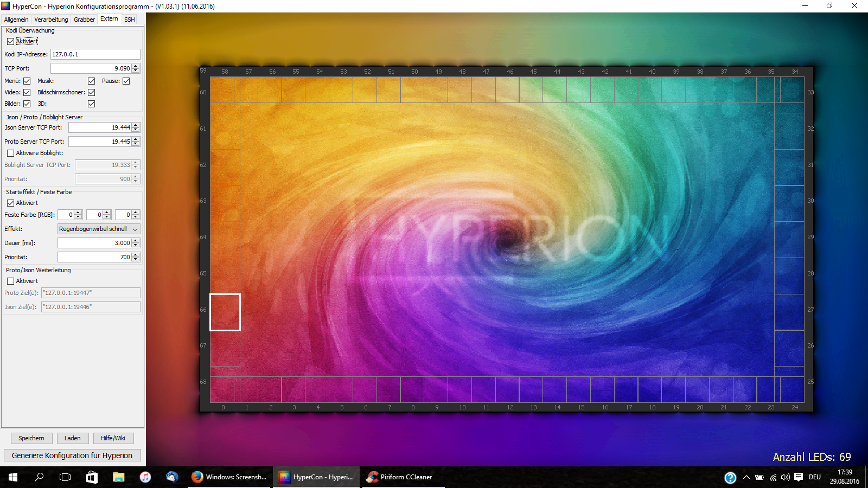Launch the Windows Store taskbar icon
This screenshot has width=868, height=488.
(x=92, y=477)
